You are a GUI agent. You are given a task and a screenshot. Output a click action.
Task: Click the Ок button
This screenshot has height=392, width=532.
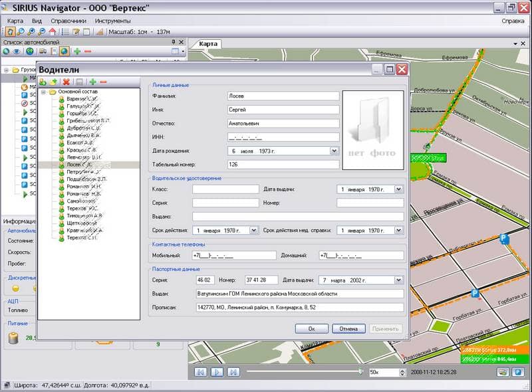pos(311,328)
